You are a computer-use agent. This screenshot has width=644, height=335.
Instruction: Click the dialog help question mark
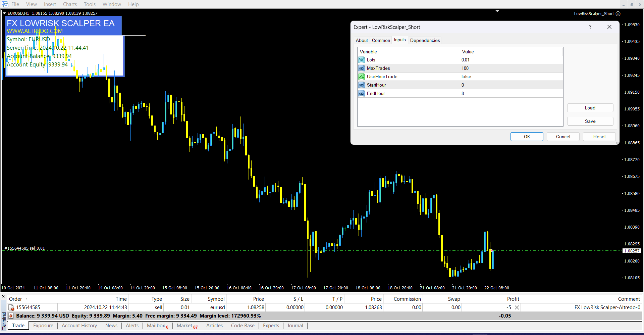pos(590,27)
